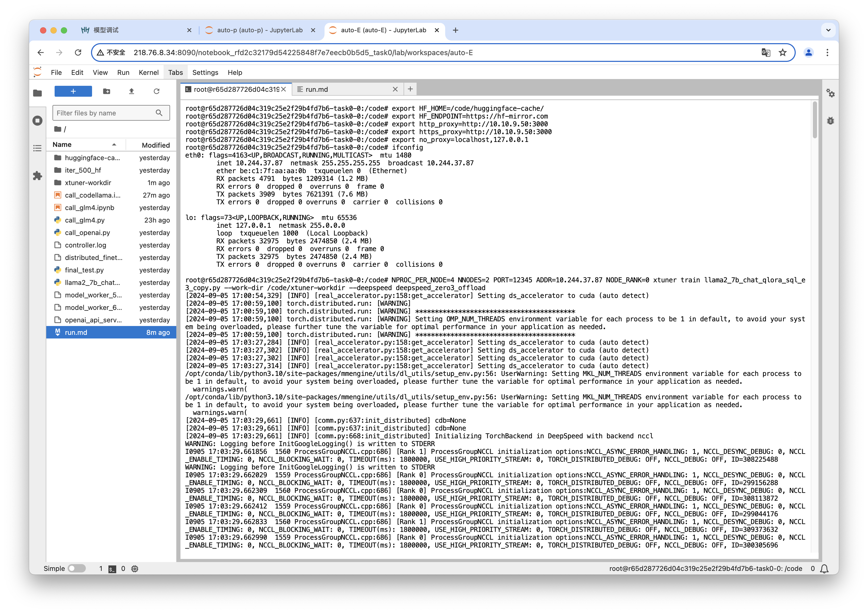868x613 pixels.
Task: Bookmark this page with the star icon
Action: (782, 53)
